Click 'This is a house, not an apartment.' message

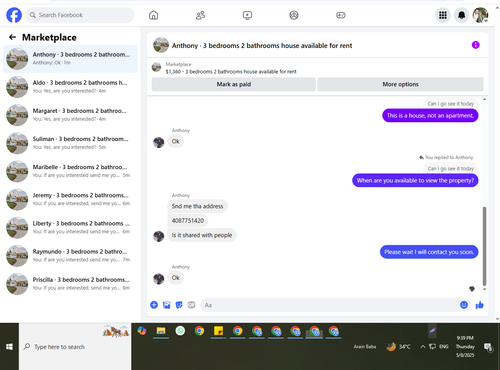[x=430, y=116]
